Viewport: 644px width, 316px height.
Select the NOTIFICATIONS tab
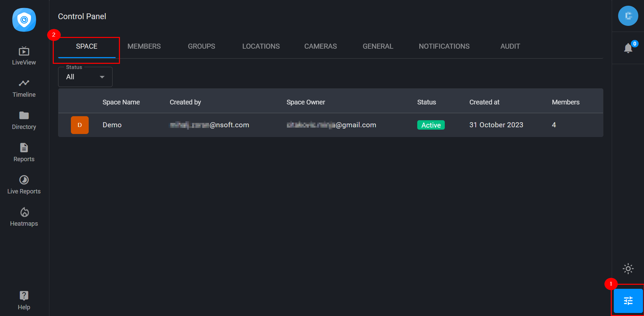pyautogui.click(x=444, y=46)
